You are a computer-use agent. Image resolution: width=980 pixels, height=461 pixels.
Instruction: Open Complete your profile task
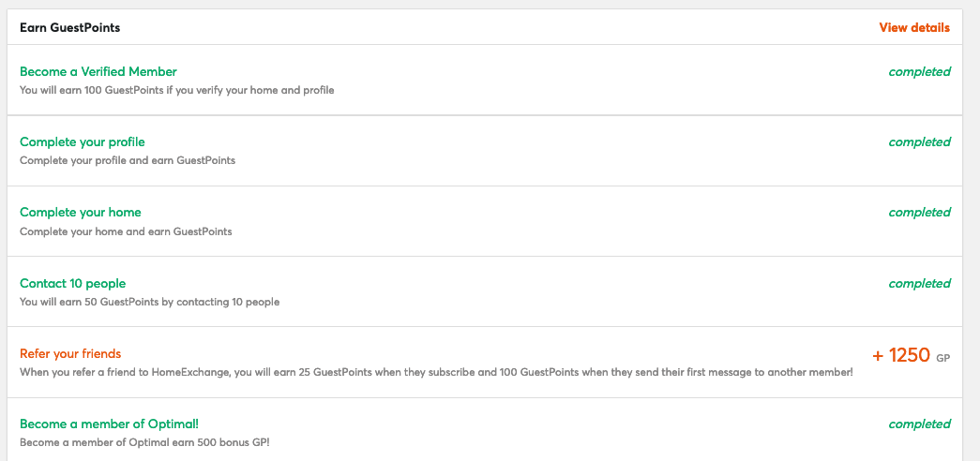[82, 141]
